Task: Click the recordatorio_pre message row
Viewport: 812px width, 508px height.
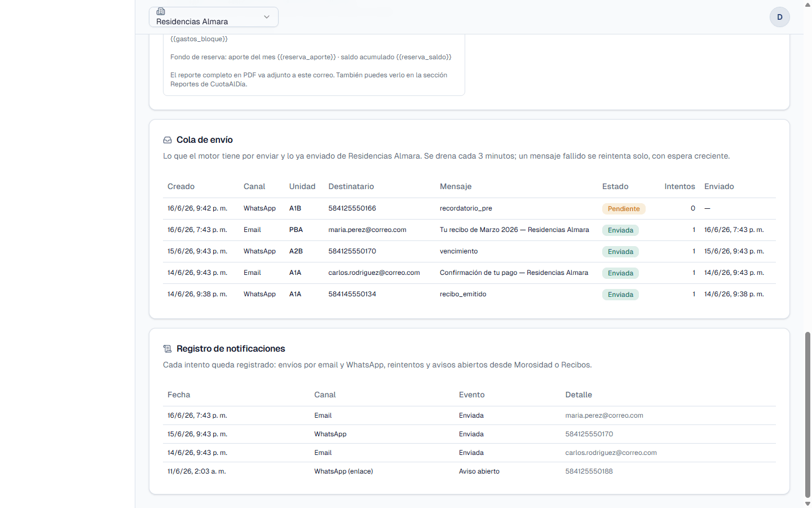Action: click(469, 208)
